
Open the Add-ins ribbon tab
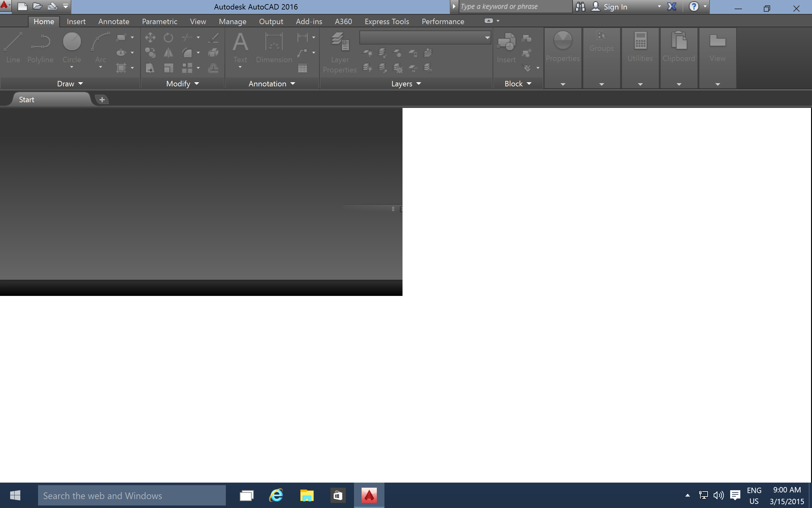coord(309,22)
